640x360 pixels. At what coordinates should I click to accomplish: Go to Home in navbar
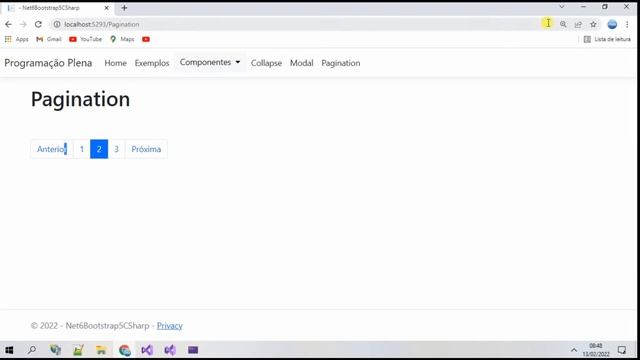[x=116, y=63]
